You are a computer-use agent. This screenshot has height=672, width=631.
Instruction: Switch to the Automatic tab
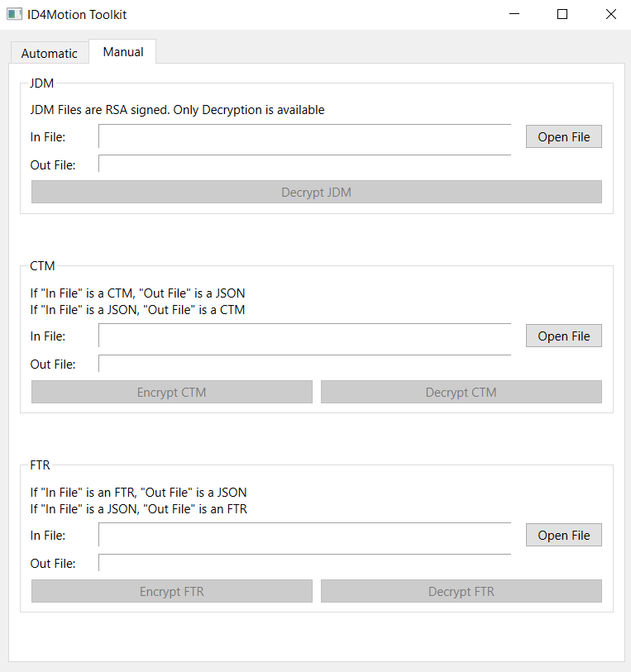[50, 53]
